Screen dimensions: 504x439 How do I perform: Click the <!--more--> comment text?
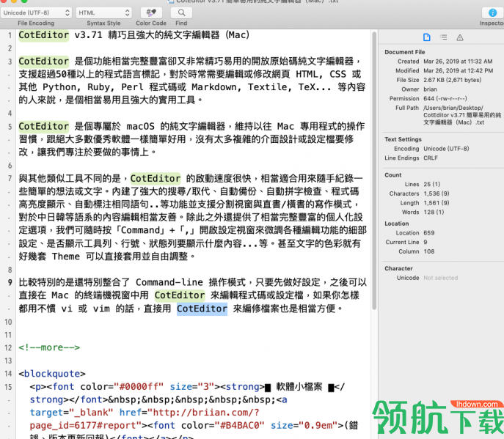point(49,347)
